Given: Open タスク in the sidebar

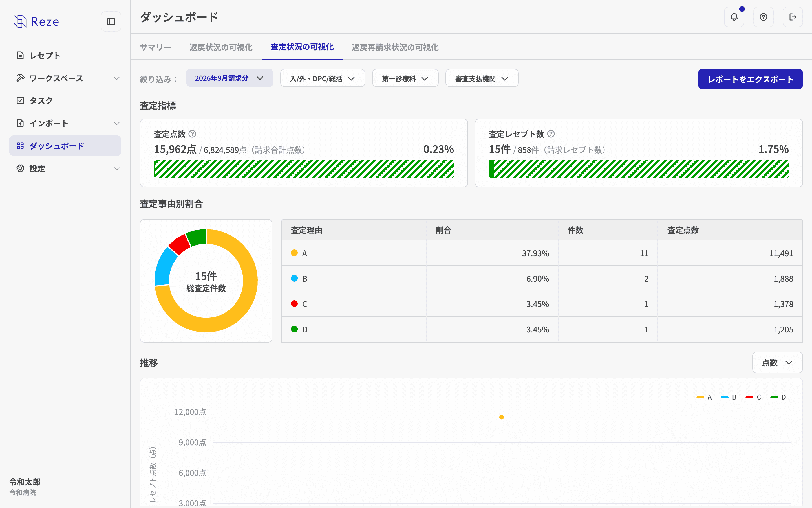Looking at the screenshot, I should pos(65,100).
